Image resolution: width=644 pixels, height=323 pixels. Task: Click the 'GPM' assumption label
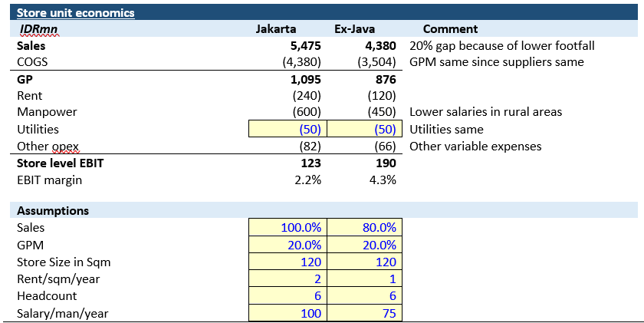[x=30, y=246]
